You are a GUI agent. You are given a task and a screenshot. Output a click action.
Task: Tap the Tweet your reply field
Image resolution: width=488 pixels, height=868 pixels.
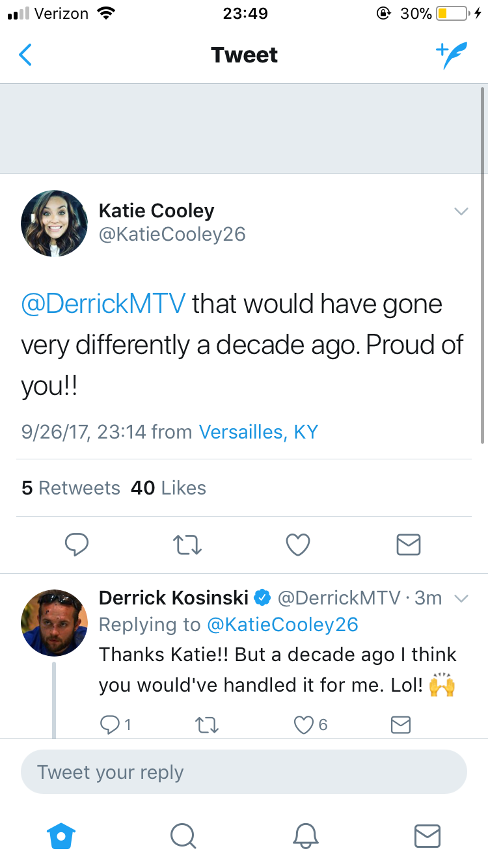pos(244,772)
